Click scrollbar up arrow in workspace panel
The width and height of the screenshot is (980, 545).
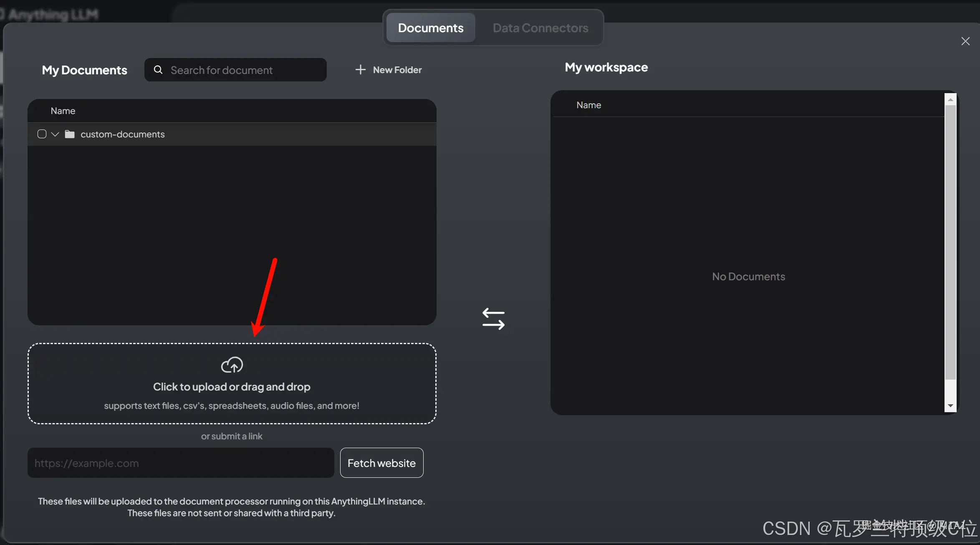tap(950, 99)
